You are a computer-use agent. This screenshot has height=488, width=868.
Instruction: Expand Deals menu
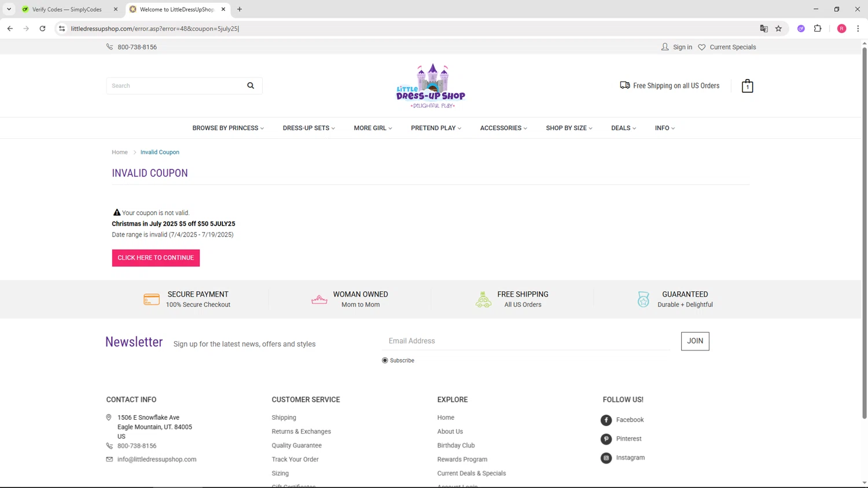623,128
